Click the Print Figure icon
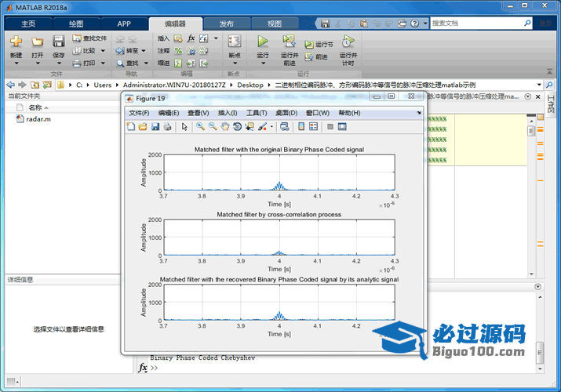This screenshot has height=392, width=561. point(167,126)
